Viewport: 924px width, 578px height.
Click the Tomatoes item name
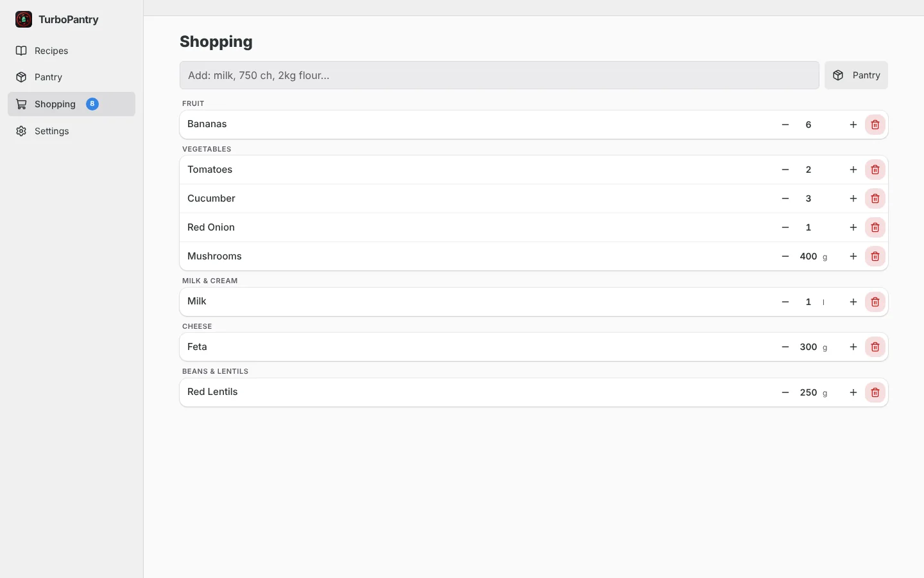coord(210,170)
